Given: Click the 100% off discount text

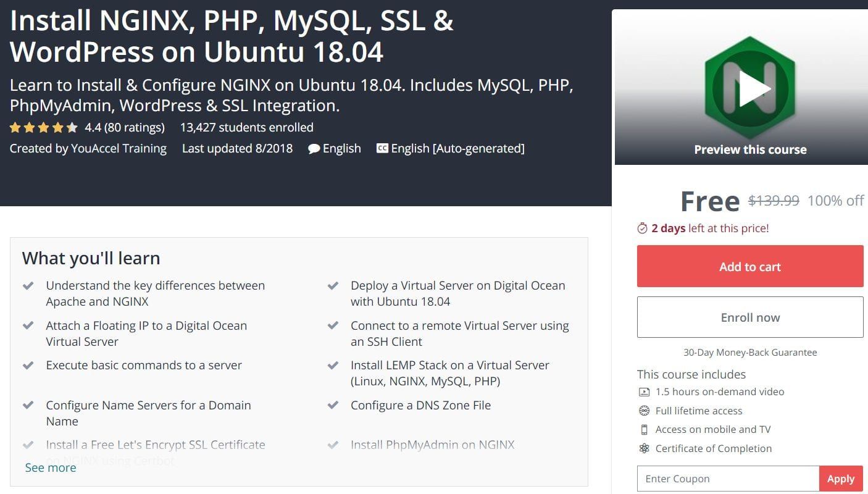Looking at the screenshot, I should (835, 201).
